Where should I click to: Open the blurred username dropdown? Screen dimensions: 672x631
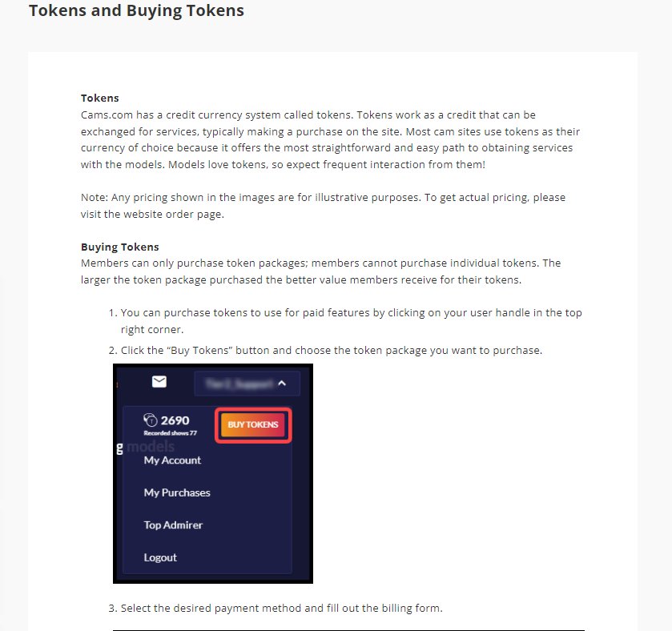[247, 384]
